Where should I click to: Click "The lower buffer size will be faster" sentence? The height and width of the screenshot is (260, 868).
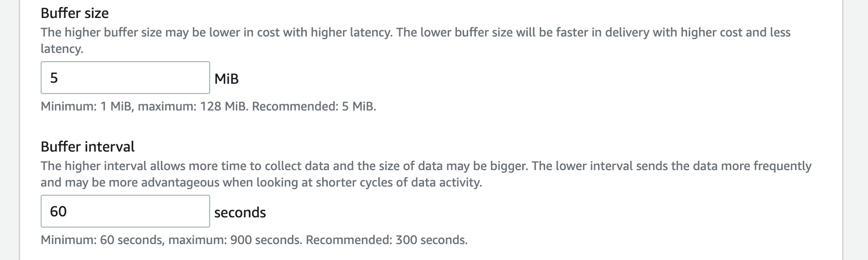pos(591,32)
